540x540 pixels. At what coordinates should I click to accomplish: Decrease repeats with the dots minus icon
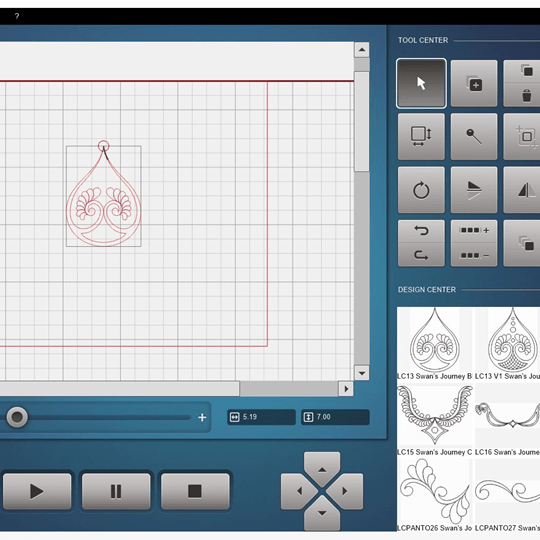[x=474, y=256]
